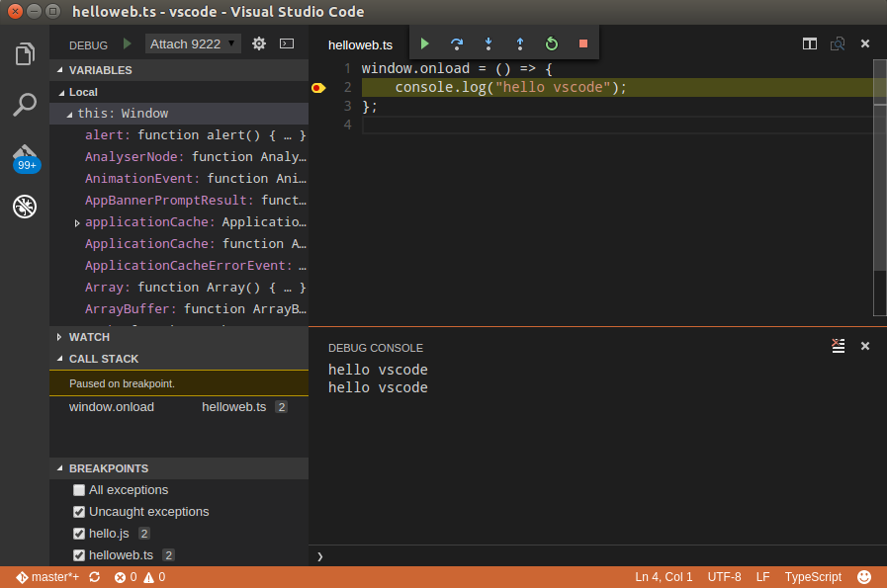Open the Search view in activity bar

point(25,105)
